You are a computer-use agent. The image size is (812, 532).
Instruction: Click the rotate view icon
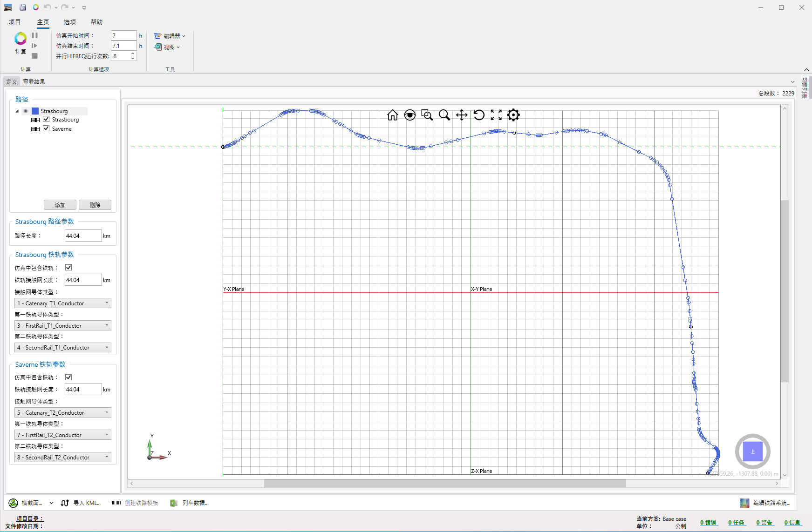tap(478, 115)
